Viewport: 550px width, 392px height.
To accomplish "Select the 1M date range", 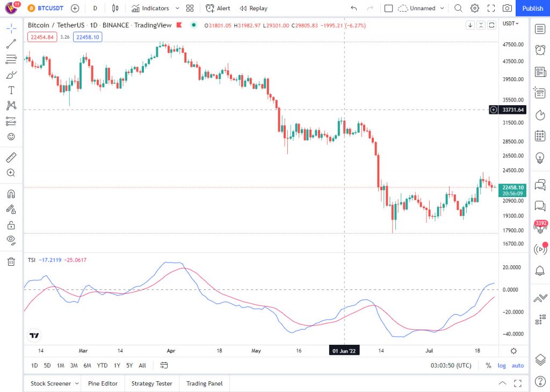I will coord(61,365).
